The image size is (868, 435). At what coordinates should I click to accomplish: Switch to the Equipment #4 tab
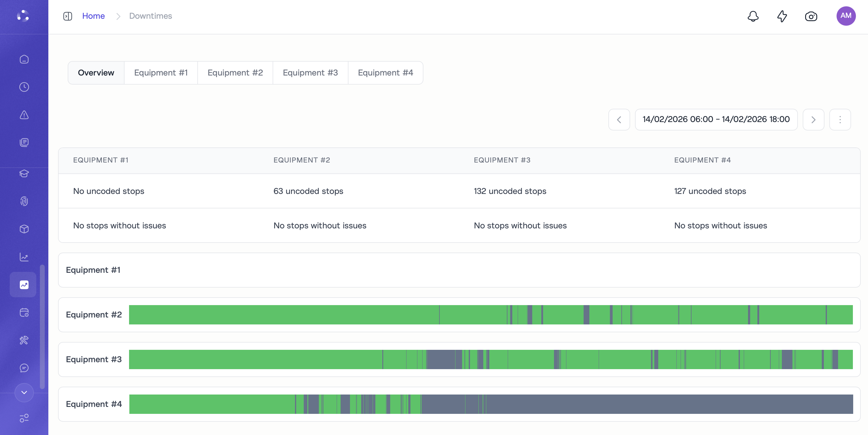(x=385, y=73)
